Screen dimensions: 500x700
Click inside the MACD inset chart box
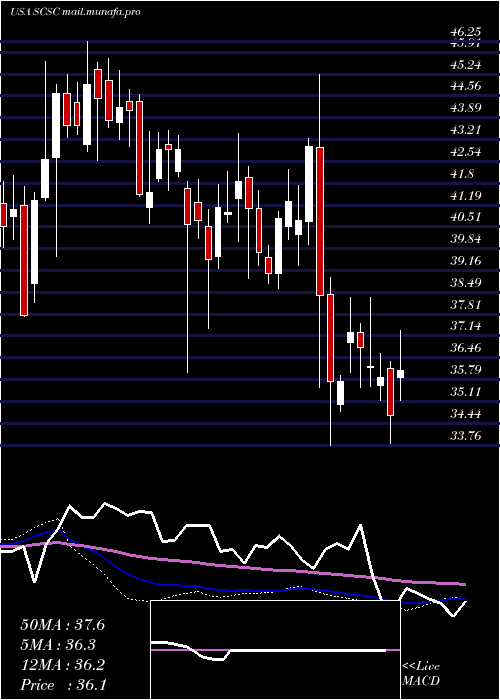pos(275,650)
